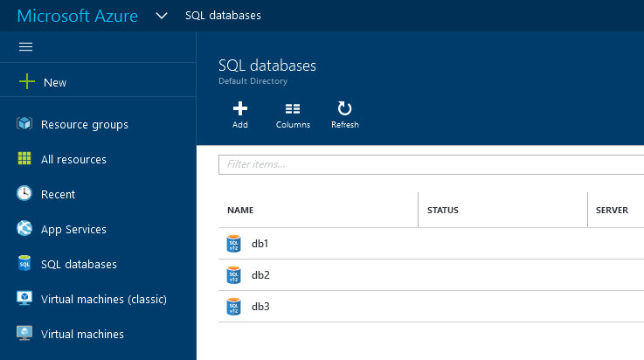Click the Virtual machines monitor icon
The image size is (644, 360).
pyautogui.click(x=25, y=334)
